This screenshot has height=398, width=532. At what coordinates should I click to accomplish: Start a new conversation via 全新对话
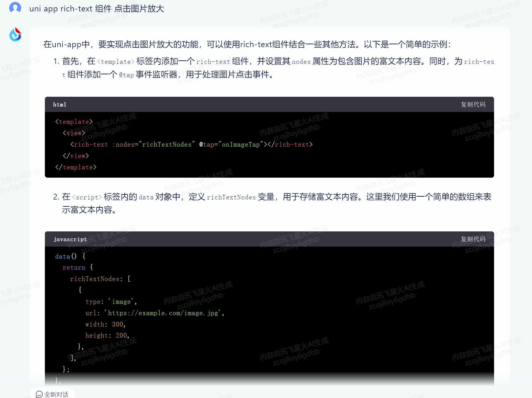(52, 394)
